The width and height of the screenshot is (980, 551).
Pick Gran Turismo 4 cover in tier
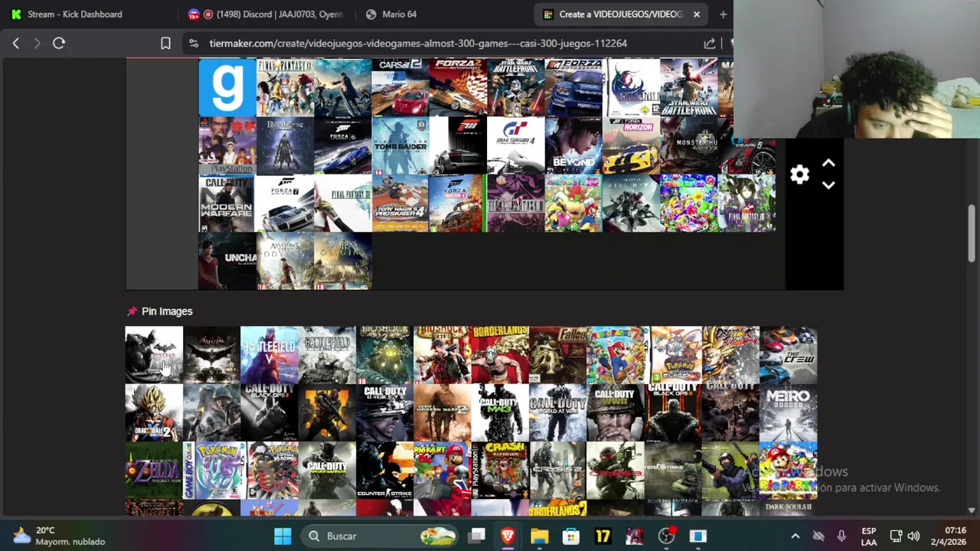coord(515,145)
